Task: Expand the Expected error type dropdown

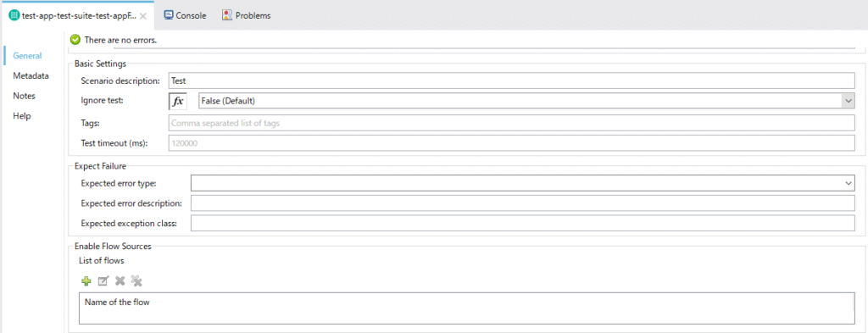Action: pos(848,182)
